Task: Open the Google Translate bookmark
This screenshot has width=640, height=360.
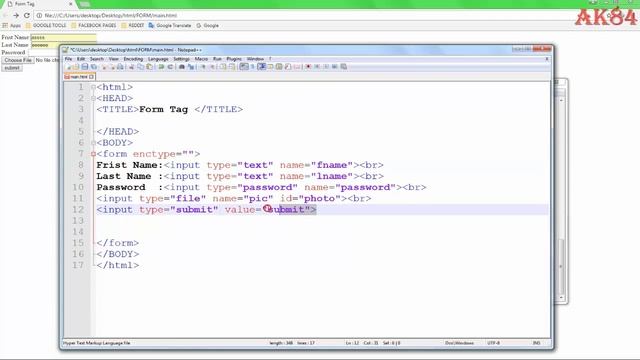Action: [x=170, y=25]
